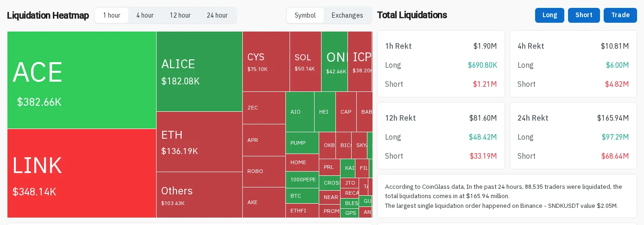Select the ETH heatmap tile
This screenshot has height=225, width=644.
click(x=199, y=142)
